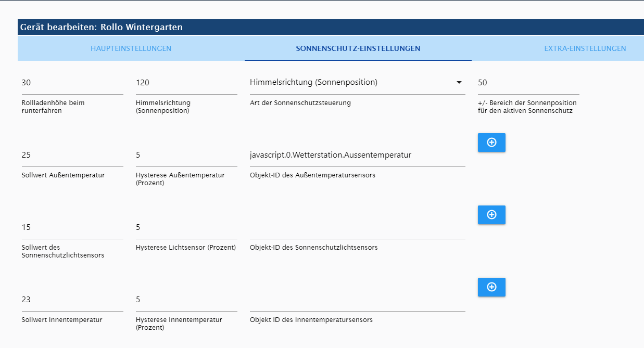The height and width of the screenshot is (348, 644).
Task: Edit Sollwert des Sonnenschutzlichtsensors field
Action: (x=72, y=227)
